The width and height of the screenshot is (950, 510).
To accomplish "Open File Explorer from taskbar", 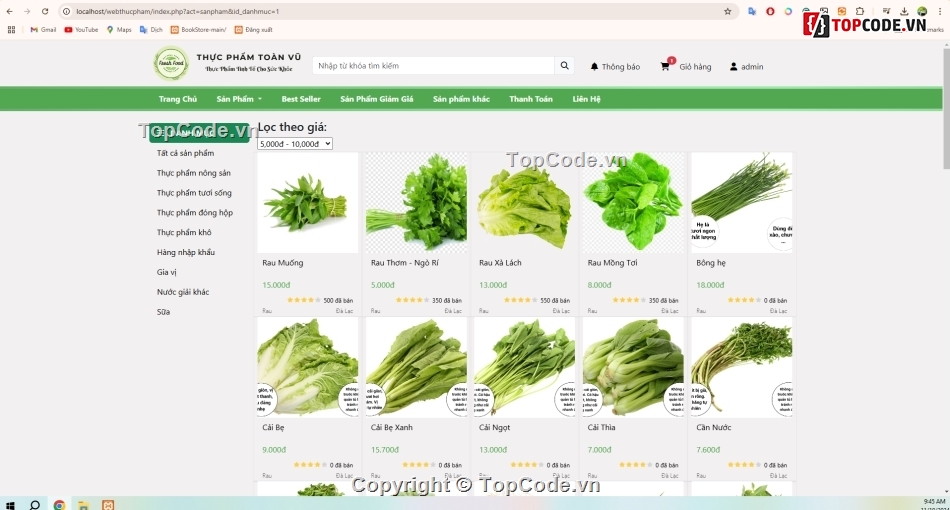I will [x=83, y=505].
